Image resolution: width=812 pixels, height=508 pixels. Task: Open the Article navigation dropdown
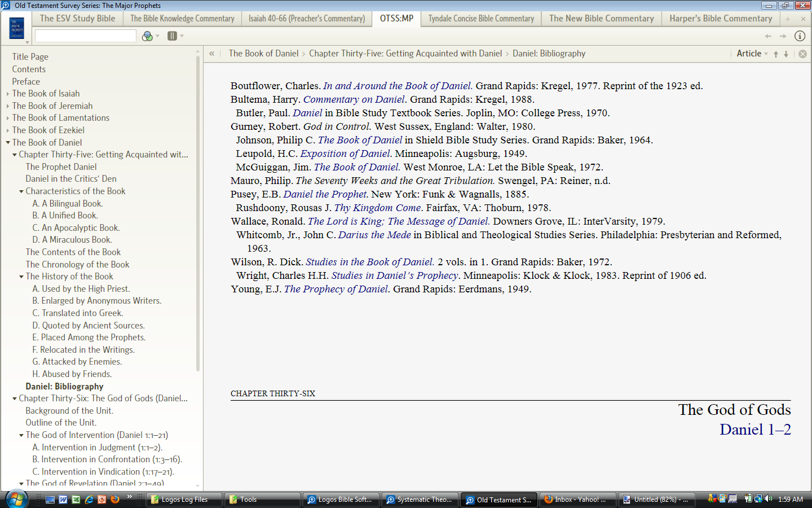pos(752,54)
